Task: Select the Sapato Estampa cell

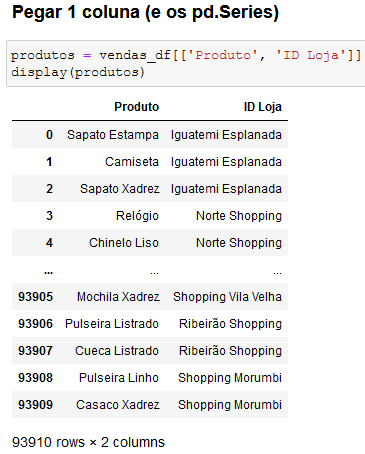Action: pyautogui.click(x=113, y=135)
